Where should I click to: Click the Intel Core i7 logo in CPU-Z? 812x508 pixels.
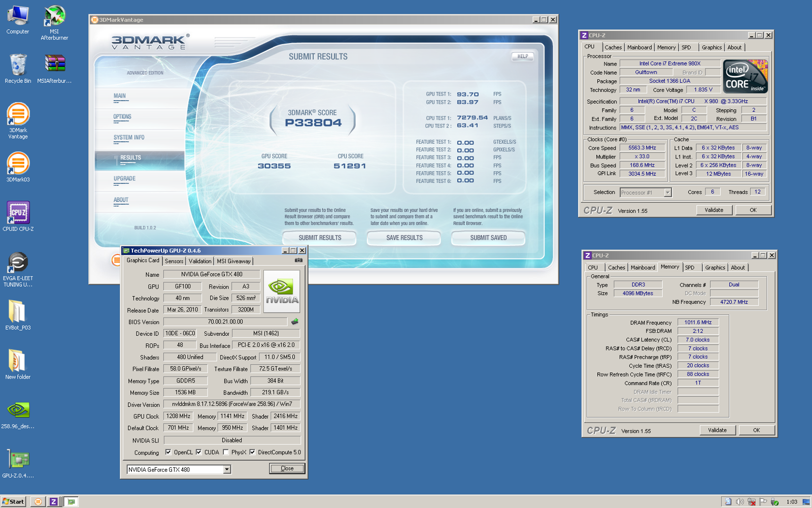[746, 77]
